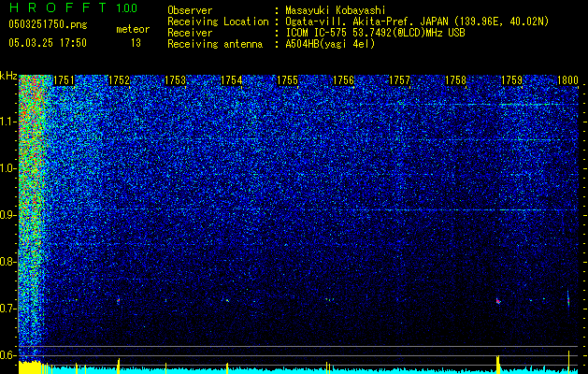Click antenna value A504HB(yagi 4el)
588x374 pixels.
click(x=330, y=44)
